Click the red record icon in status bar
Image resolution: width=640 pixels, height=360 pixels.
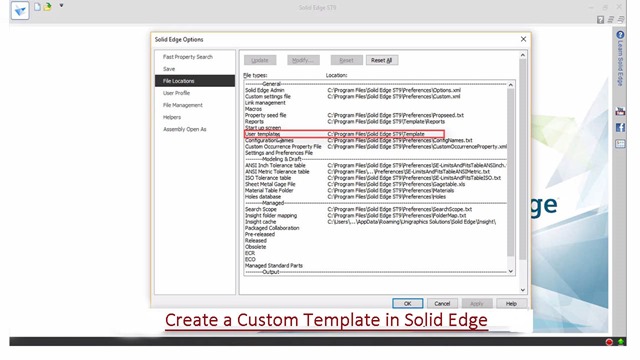tap(609, 342)
